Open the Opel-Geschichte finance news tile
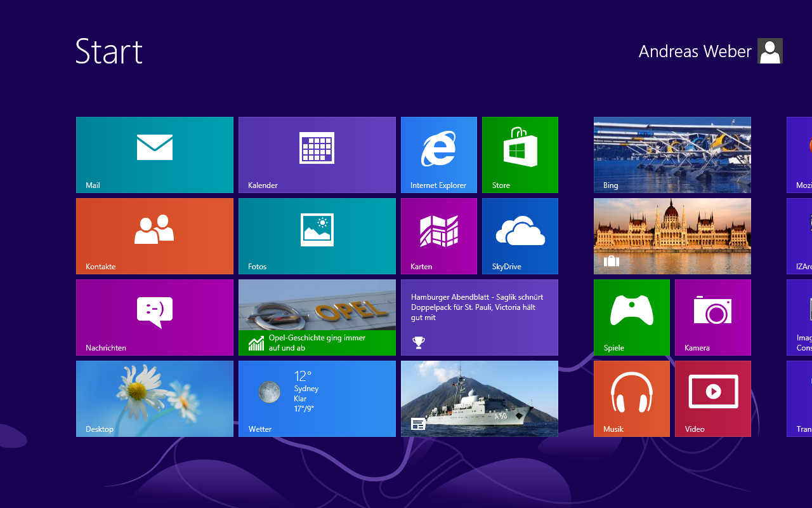This screenshot has height=508, width=812. click(x=317, y=317)
